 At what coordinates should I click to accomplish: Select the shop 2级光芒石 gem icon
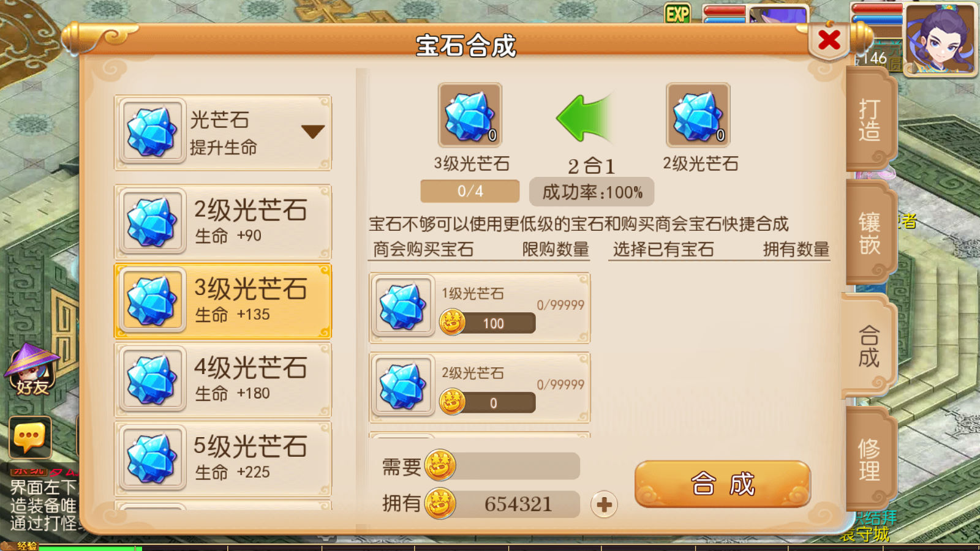tap(402, 386)
